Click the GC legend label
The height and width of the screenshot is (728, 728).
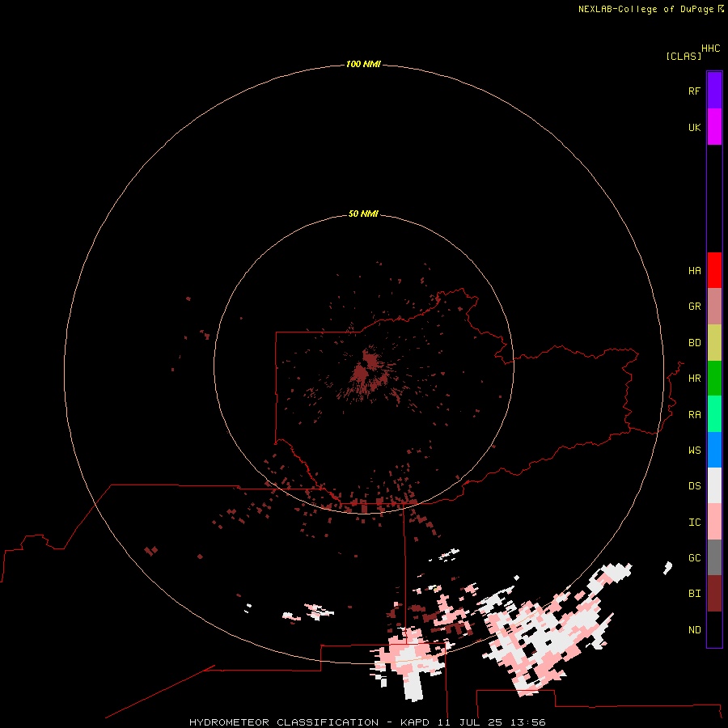pos(695,558)
